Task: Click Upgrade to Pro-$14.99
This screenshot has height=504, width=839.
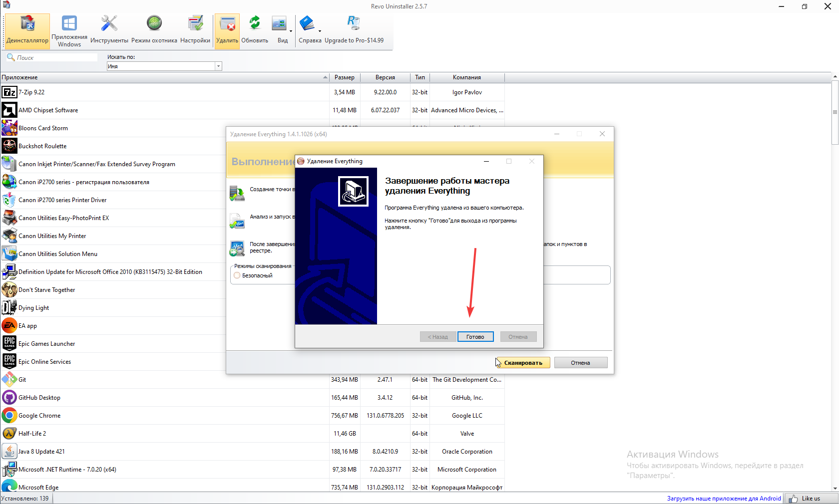Action: pyautogui.click(x=354, y=31)
